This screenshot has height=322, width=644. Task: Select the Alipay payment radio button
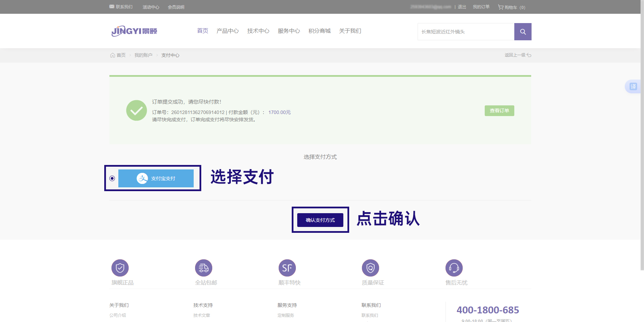(112, 178)
